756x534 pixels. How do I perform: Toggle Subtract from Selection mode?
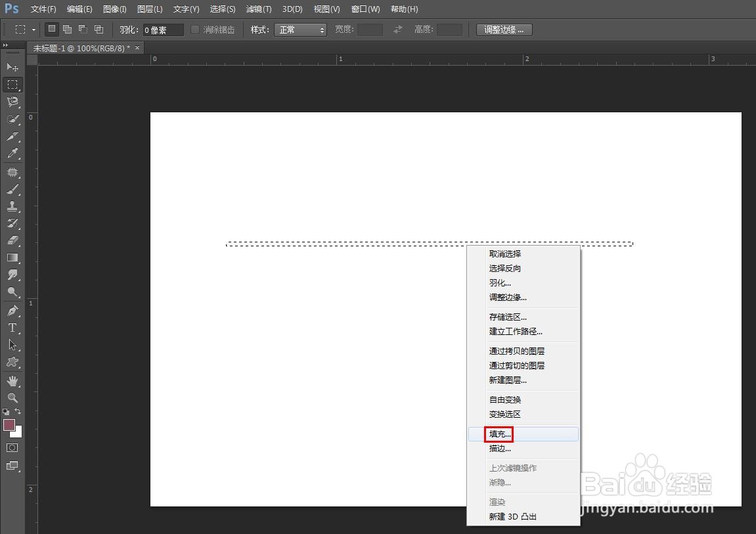(x=82, y=29)
